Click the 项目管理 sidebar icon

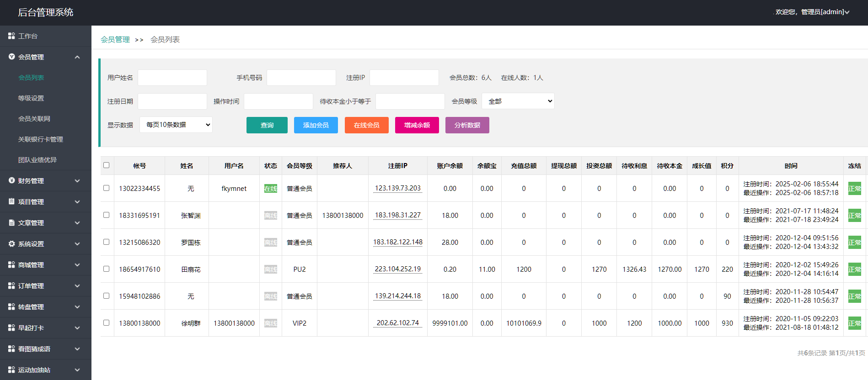coord(11,201)
